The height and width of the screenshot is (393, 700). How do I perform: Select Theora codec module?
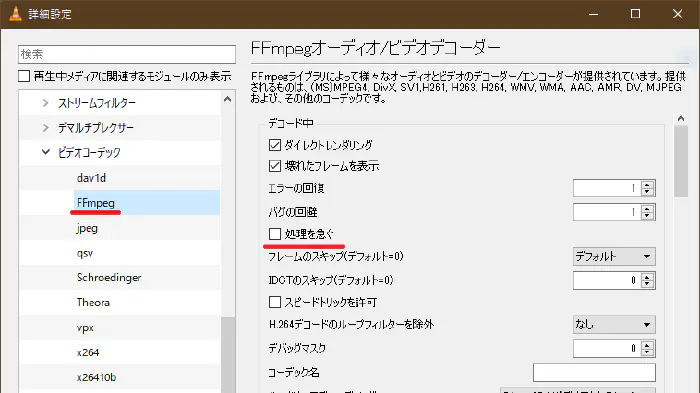(93, 302)
